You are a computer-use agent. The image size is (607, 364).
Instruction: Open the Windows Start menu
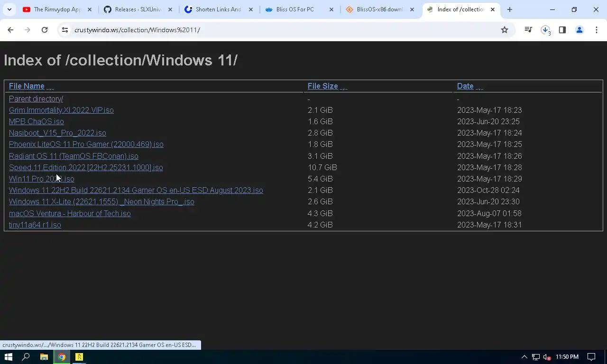pyautogui.click(x=9, y=357)
